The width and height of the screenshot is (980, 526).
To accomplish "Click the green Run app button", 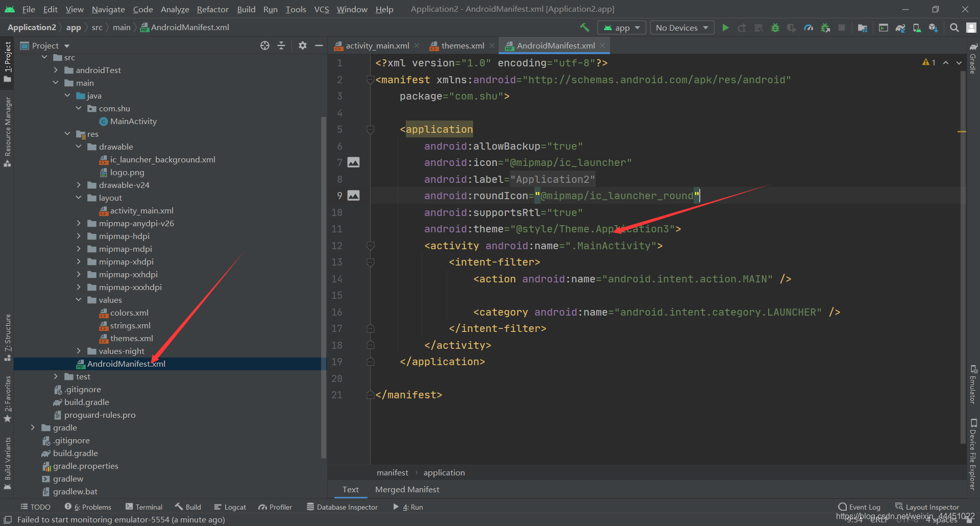I will coord(725,28).
